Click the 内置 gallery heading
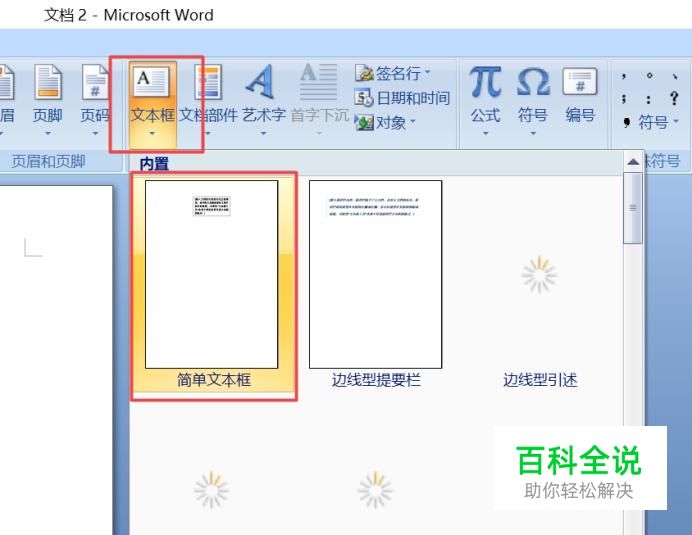This screenshot has width=692, height=535. coord(154,164)
